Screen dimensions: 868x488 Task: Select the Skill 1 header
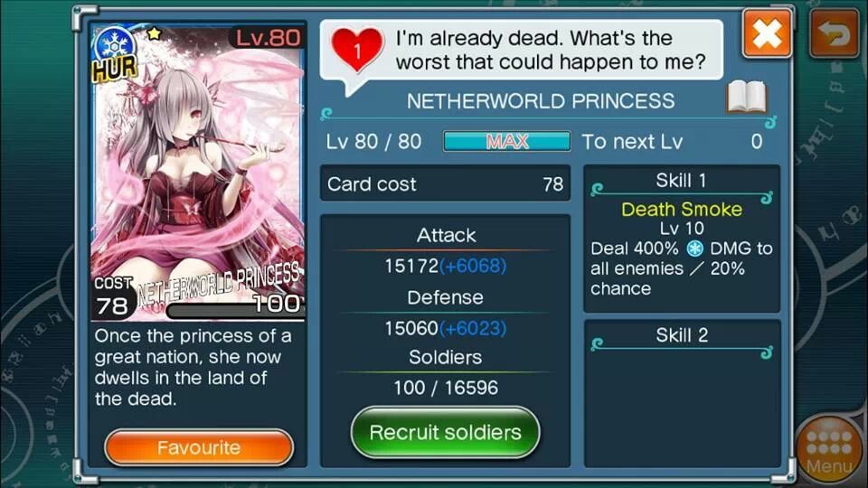click(x=682, y=181)
